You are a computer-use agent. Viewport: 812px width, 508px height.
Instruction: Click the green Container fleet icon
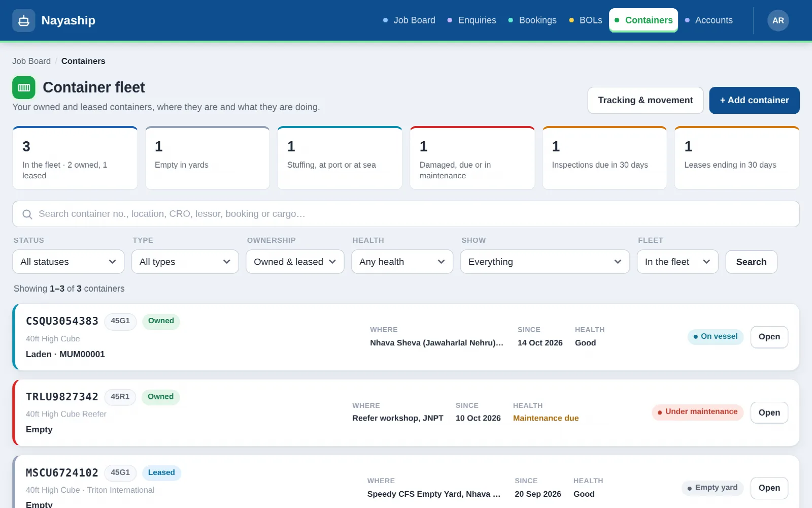coord(24,87)
